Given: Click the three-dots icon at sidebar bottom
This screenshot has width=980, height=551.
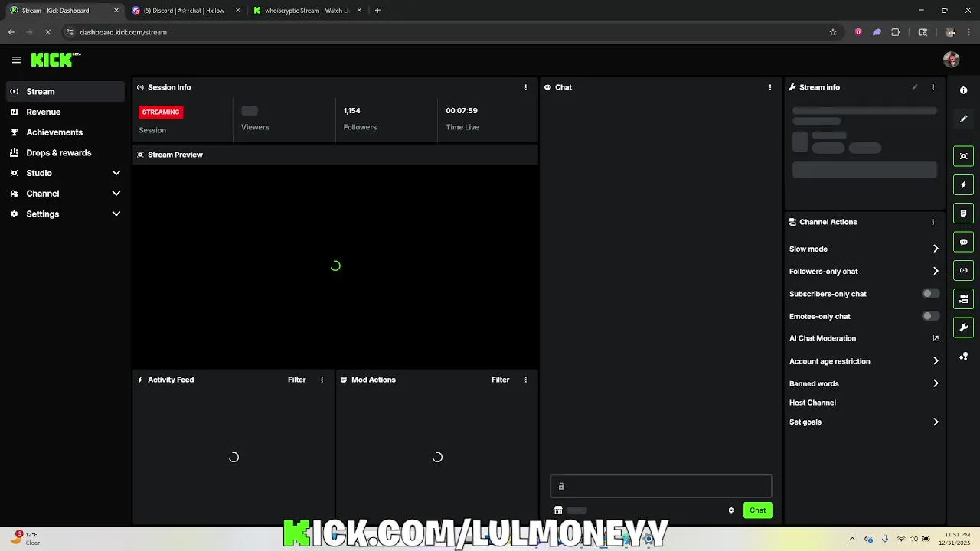Looking at the screenshot, I should click(x=964, y=357).
